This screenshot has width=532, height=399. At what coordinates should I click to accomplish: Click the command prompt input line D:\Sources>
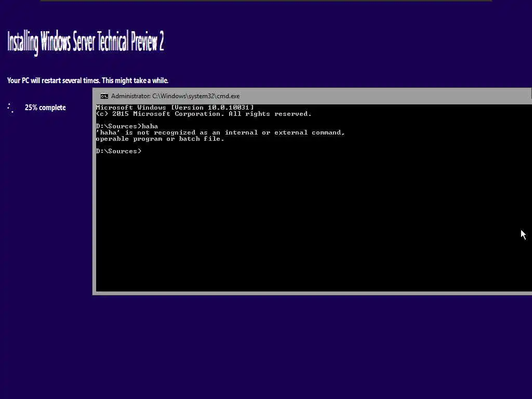point(118,151)
